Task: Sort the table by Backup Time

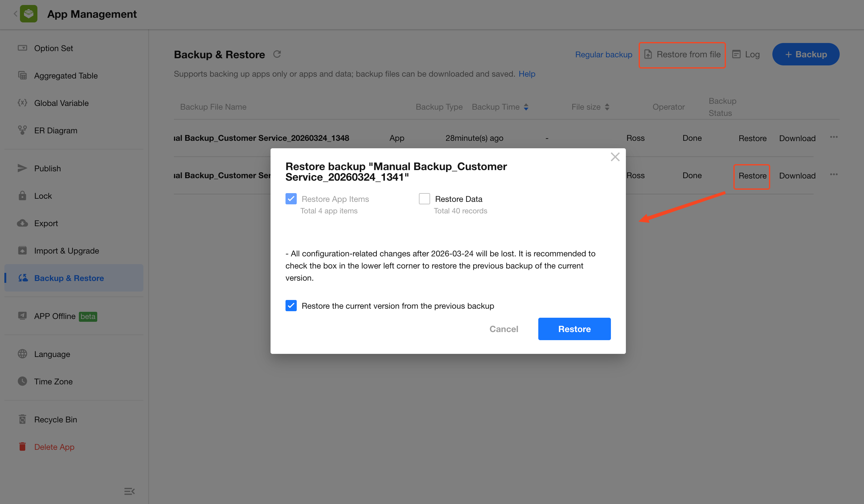Action: tap(526, 107)
